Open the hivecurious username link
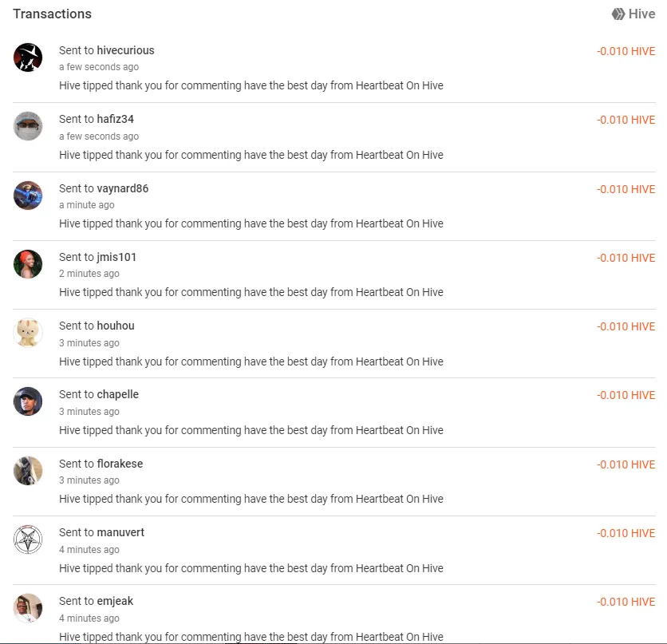Screen dimensions: 667x644 tap(125, 50)
